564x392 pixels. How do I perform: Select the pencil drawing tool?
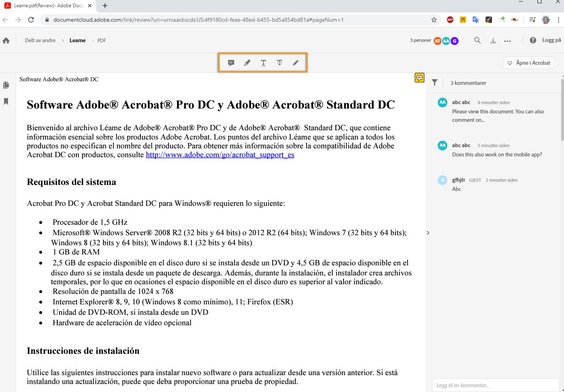[296, 63]
